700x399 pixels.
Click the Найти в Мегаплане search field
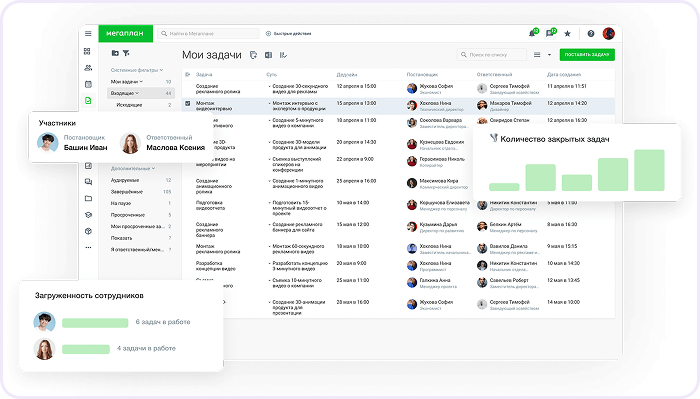pyautogui.click(x=208, y=33)
